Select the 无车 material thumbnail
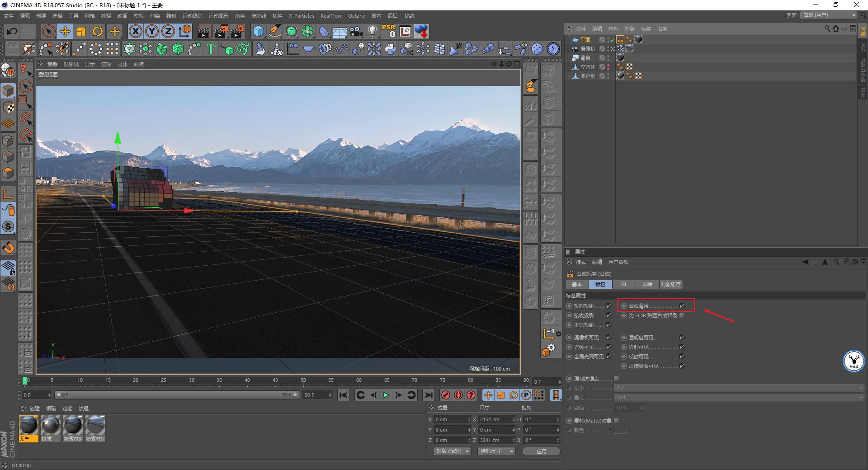This screenshot has width=868, height=470. click(x=28, y=426)
